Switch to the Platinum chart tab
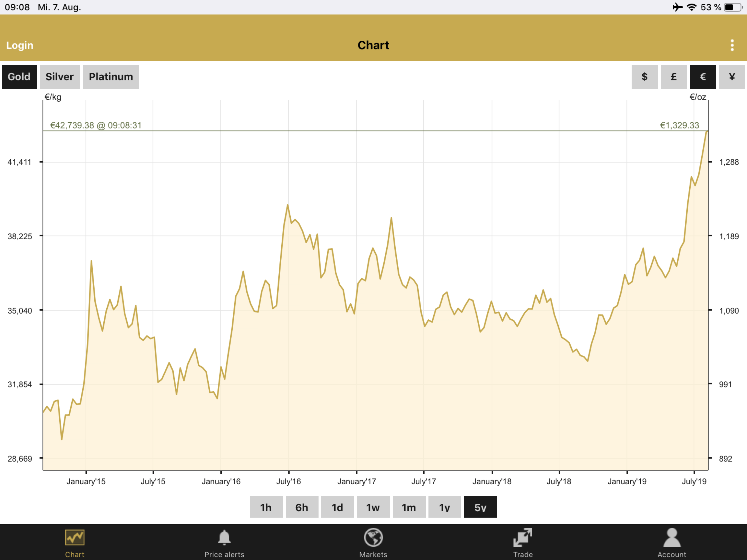This screenshot has width=747, height=560. pyautogui.click(x=111, y=77)
